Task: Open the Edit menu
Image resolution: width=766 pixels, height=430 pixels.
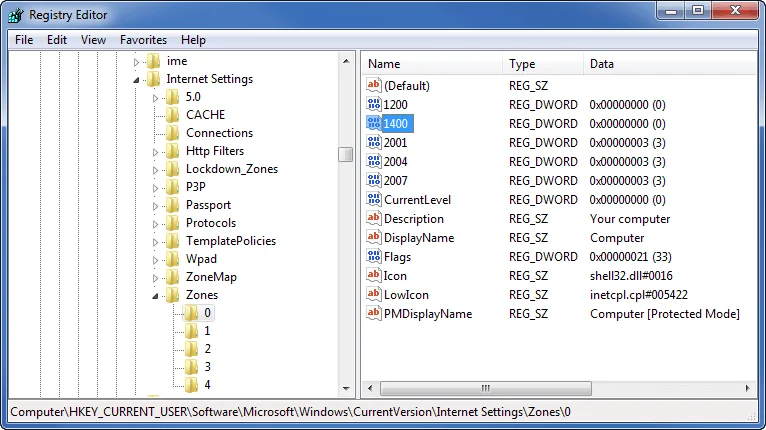Action: tap(57, 40)
